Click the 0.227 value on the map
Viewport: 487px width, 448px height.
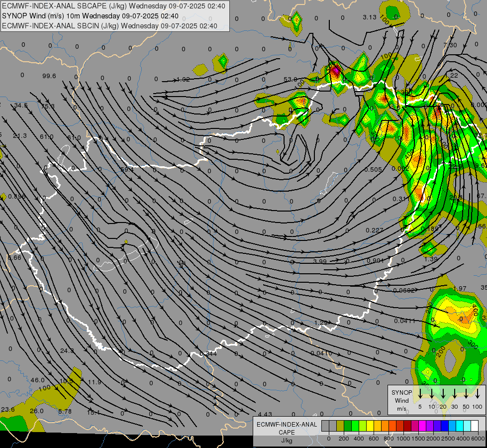(374, 230)
